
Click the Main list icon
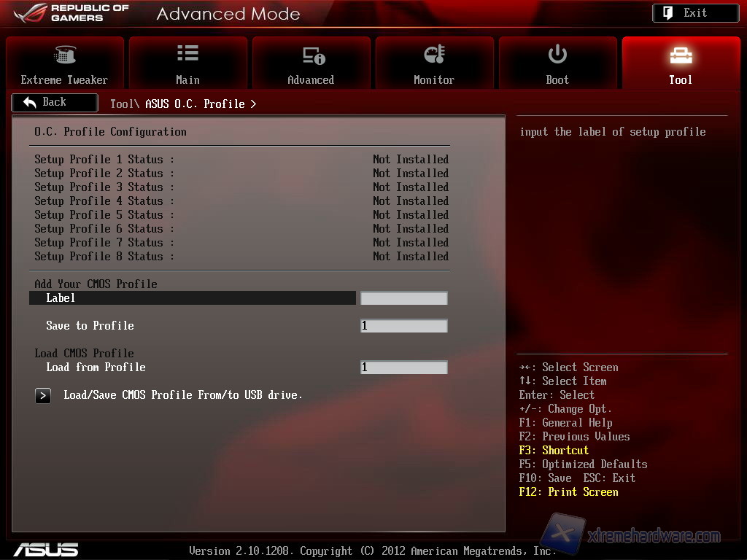click(x=187, y=53)
